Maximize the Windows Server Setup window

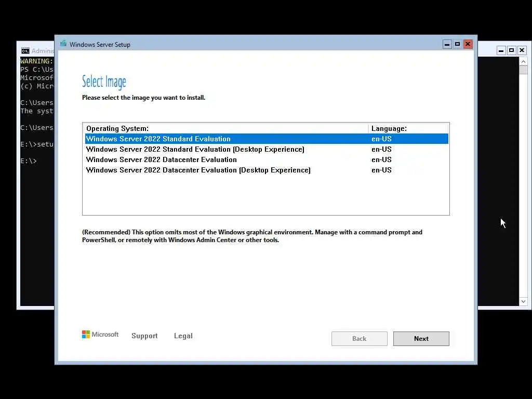(x=457, y=44)
